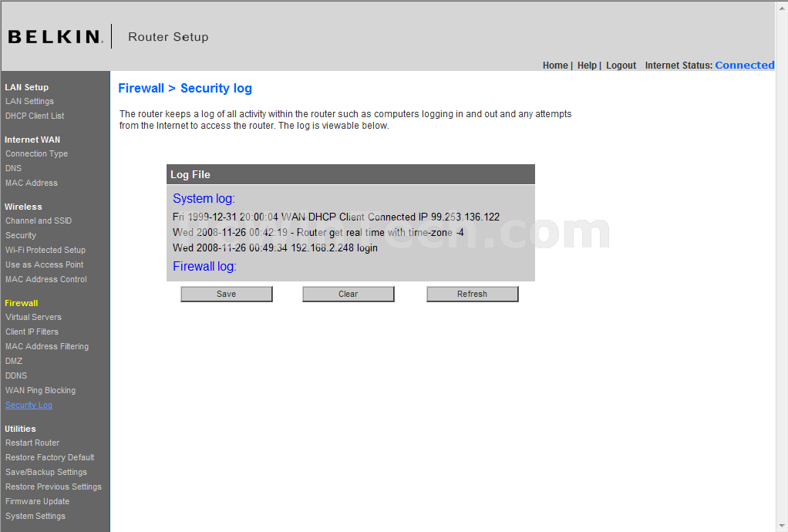Click the Firewall section heading
The width and height of the screenshot is (788, 532).
(x=21, y=303)
